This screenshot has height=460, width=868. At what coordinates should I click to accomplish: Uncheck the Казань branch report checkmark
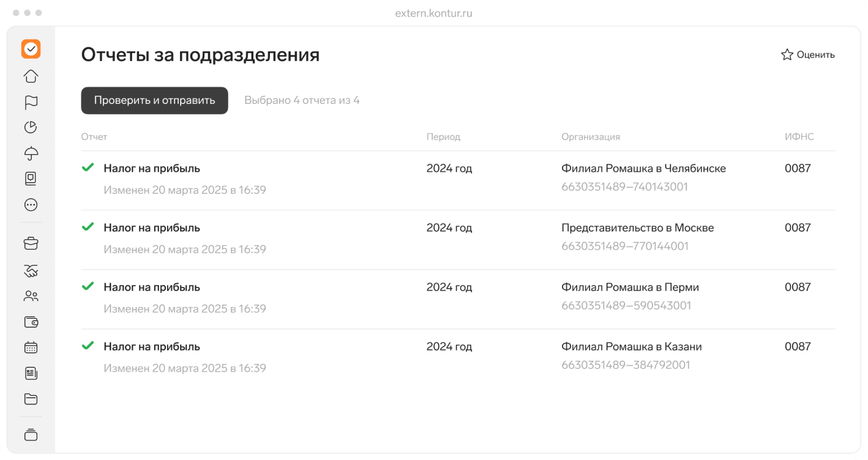tap(88, 346)
